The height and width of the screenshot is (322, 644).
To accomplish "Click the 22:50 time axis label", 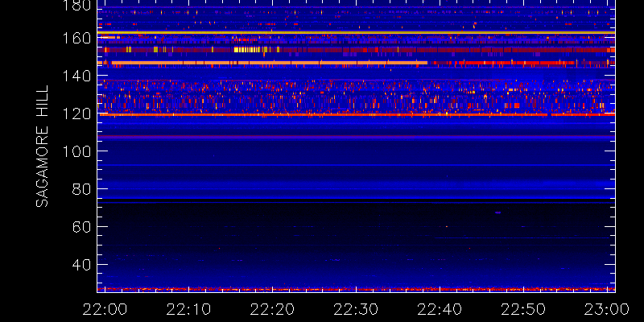I will (x=523, y=309).
